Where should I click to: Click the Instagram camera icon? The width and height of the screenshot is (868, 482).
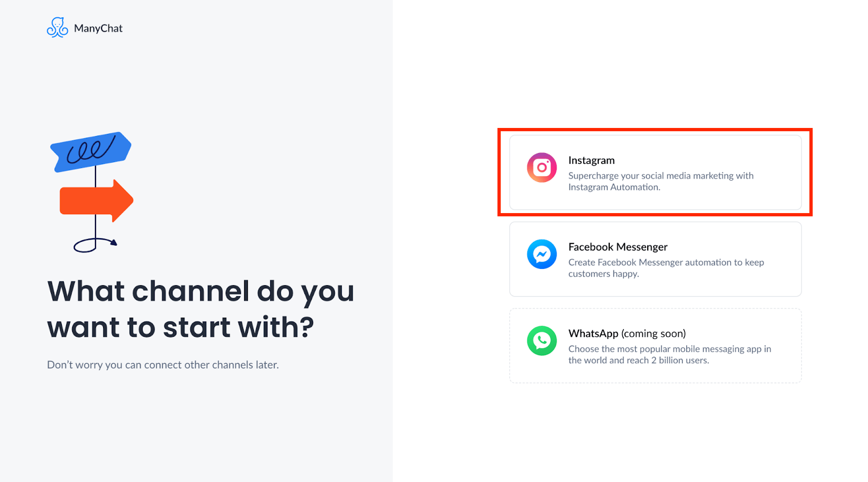(542, 168)
